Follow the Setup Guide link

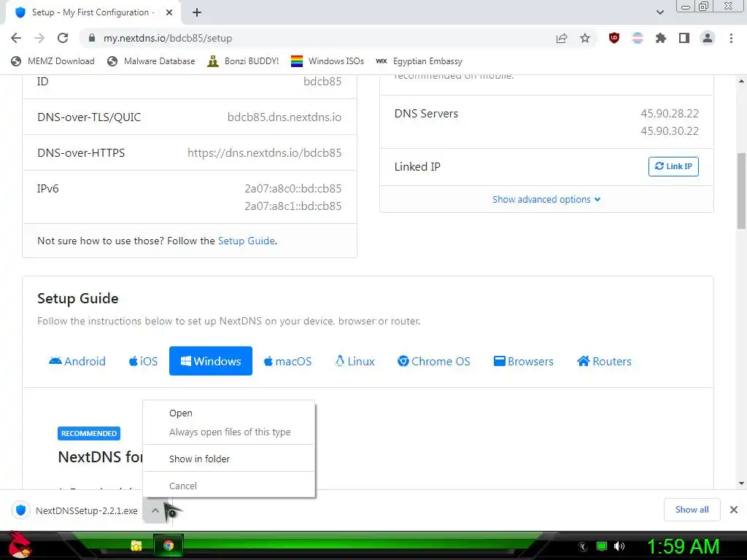coord(247,241)
